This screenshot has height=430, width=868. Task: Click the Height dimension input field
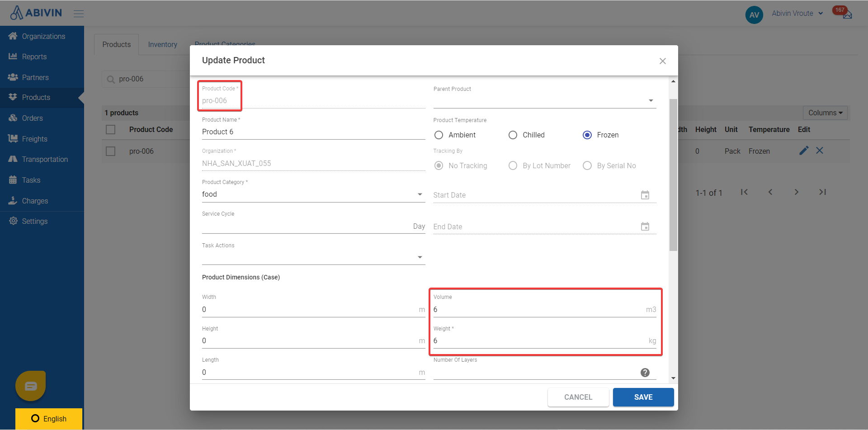tap(313, 340)
